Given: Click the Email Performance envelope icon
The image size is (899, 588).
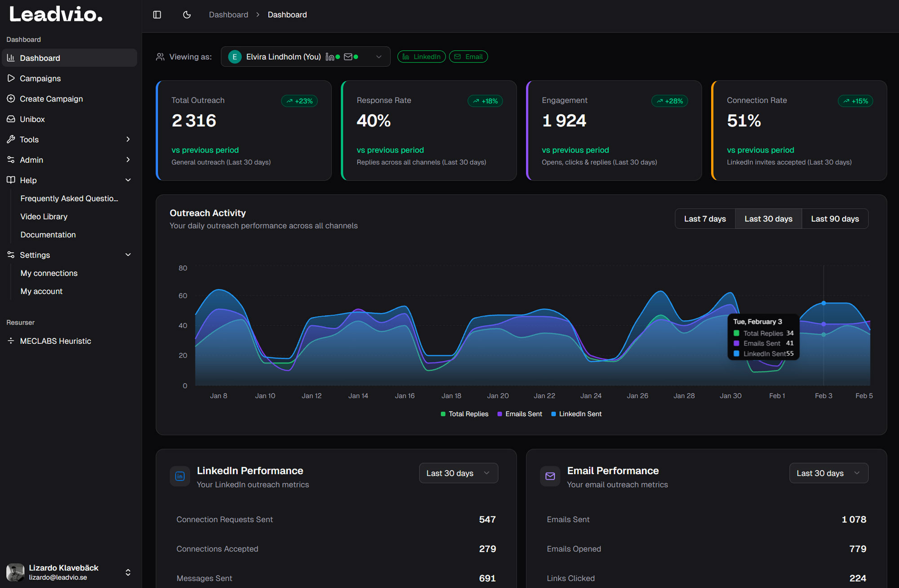Looking at the screenshot, I should point(550,476).
